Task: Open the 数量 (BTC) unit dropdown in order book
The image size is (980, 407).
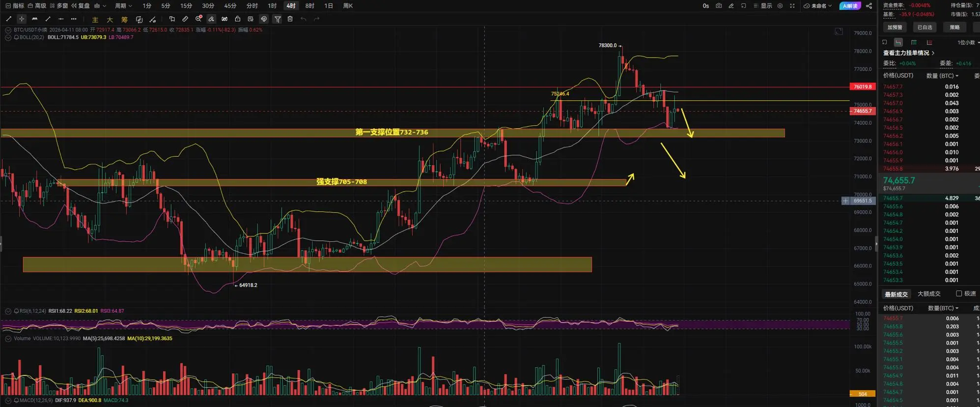Action: [x=942, y=76]
